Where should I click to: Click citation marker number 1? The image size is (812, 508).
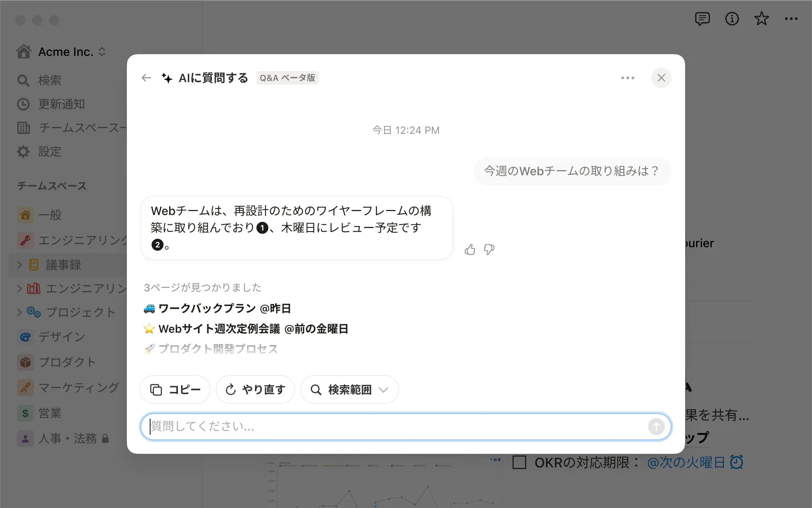point(262,228)
